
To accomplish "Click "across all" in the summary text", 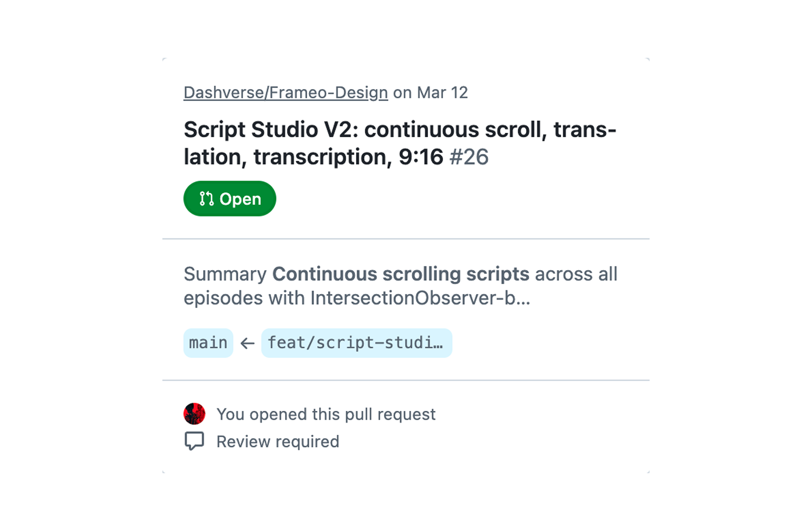I will [576, 274].
